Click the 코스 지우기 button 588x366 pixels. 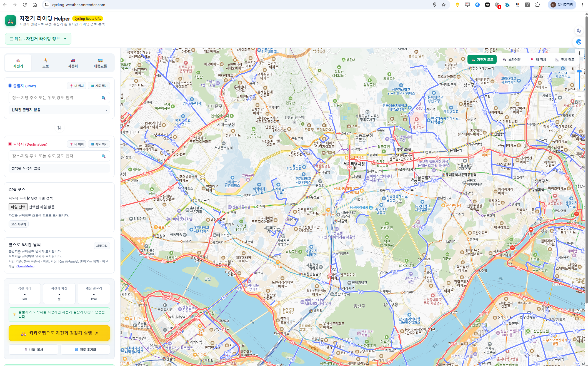(19, 224)
